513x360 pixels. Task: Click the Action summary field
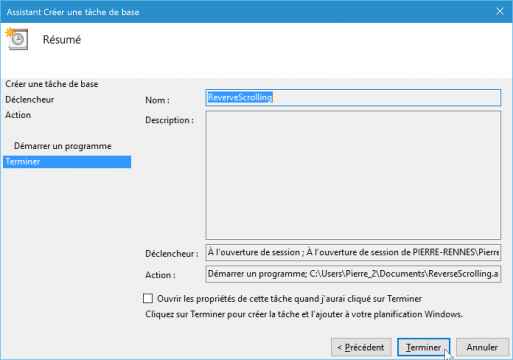353,274
